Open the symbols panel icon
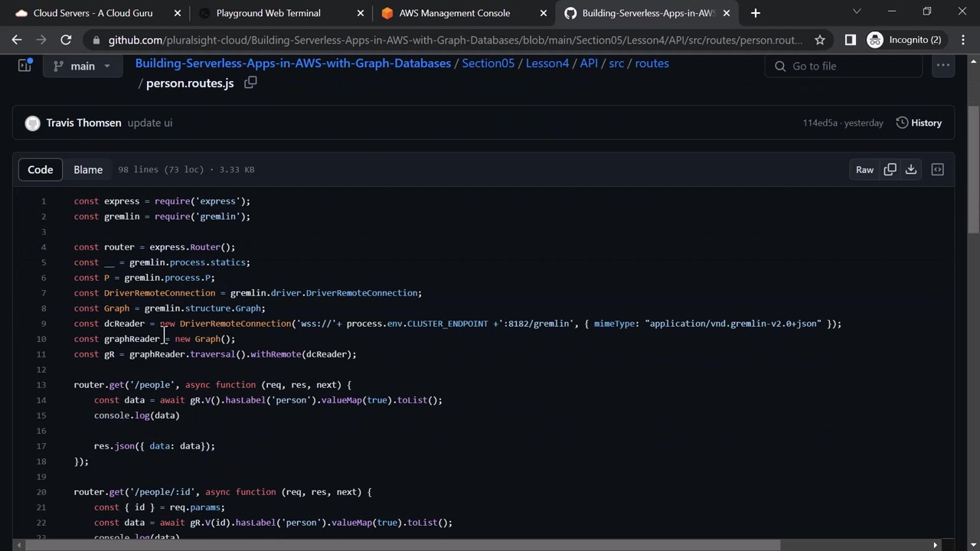Image resolution: width=980 pixels, height=551 pixels. pyautogui.click(x=937, y=169)
